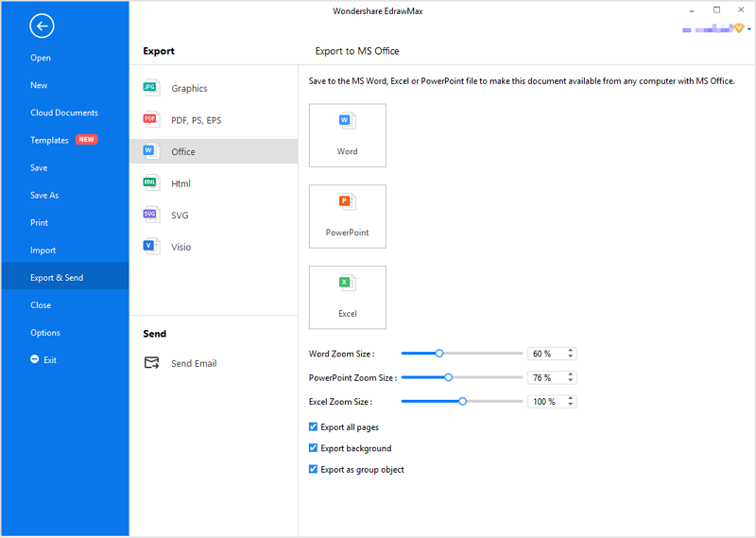This screenshot has height=538, width=756.
Task: Select Visio export option label
Action: coord(181,247)
